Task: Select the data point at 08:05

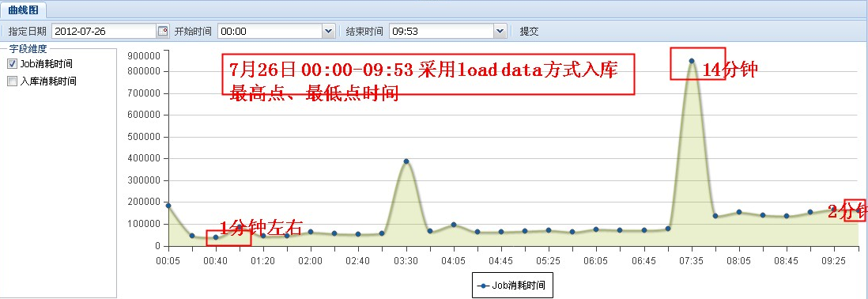Action: click(x=739, y=211)
